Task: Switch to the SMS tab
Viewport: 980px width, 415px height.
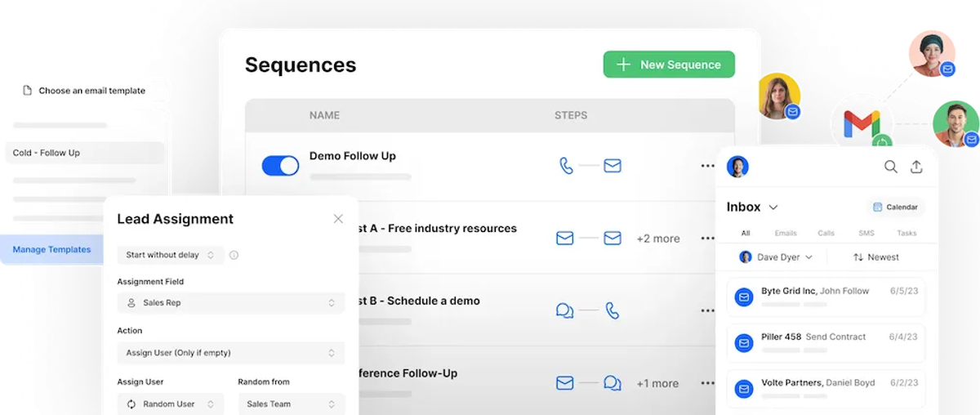Action: (866, 233)
